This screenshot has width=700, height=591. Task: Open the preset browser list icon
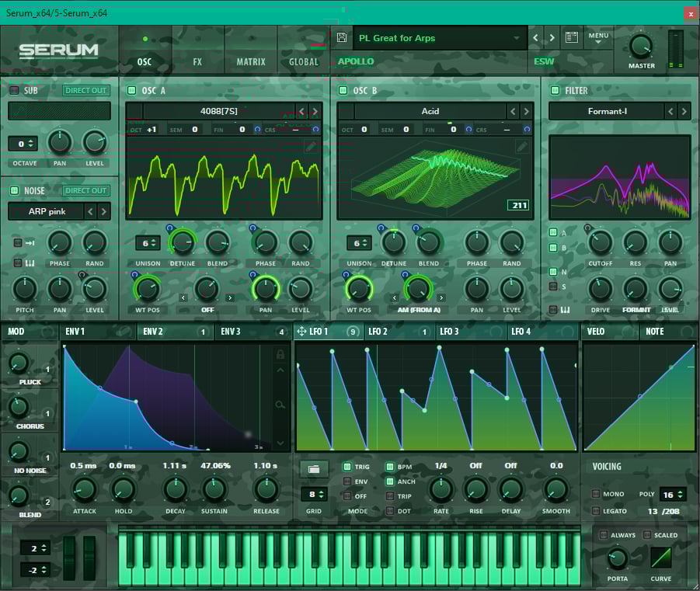(x=572, y=37)
